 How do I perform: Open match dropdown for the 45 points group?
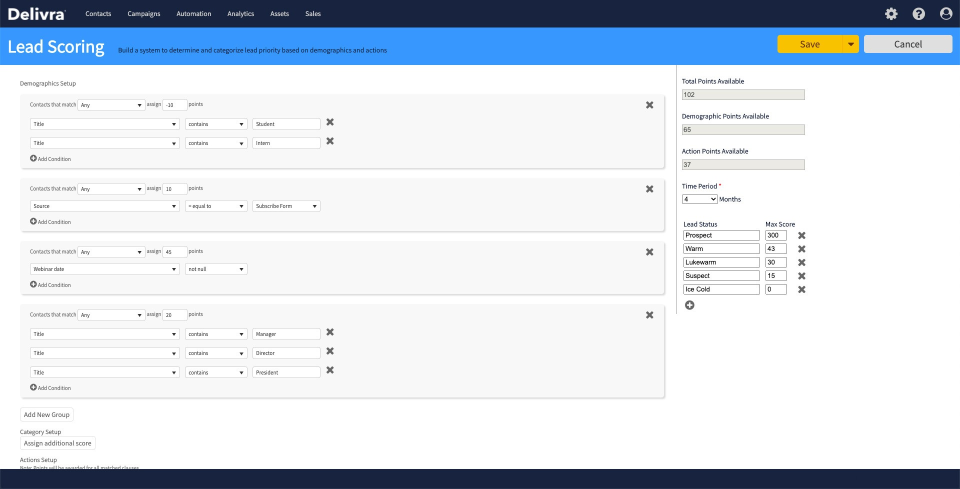[111, 252]
